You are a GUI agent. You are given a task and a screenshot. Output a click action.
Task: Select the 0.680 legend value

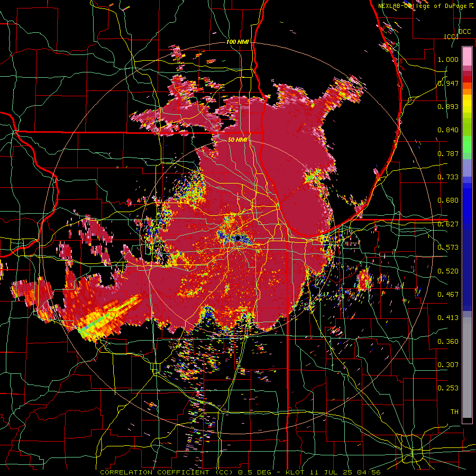click(x=448, y=200)
